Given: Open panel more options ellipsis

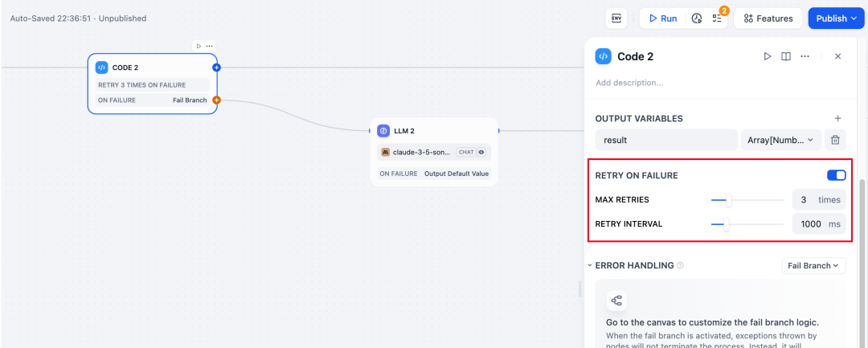Looking at the screenshot, I should coord(805,56).
